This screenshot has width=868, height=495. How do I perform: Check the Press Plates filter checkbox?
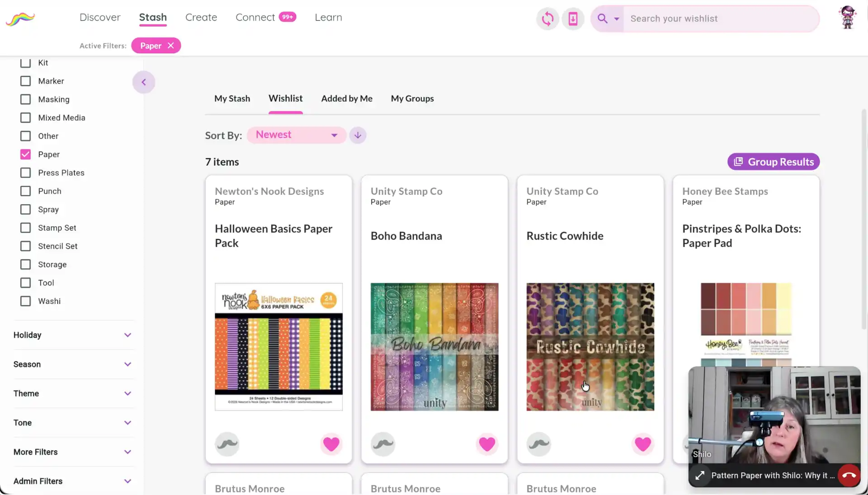coord(26,173)
